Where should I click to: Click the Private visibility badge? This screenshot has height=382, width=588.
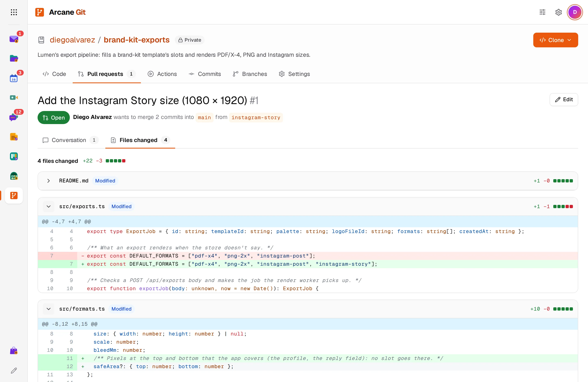(x=189, y=40)
